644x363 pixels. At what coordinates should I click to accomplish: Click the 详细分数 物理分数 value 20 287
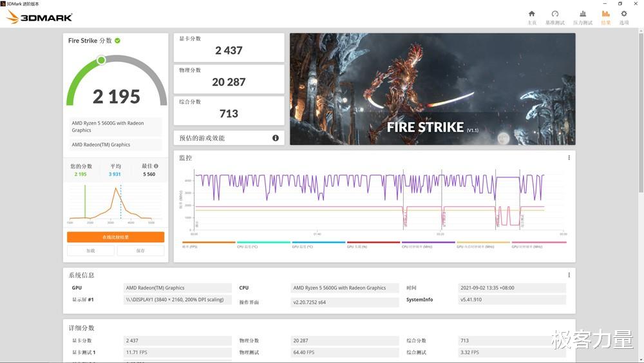coord(345,340)
